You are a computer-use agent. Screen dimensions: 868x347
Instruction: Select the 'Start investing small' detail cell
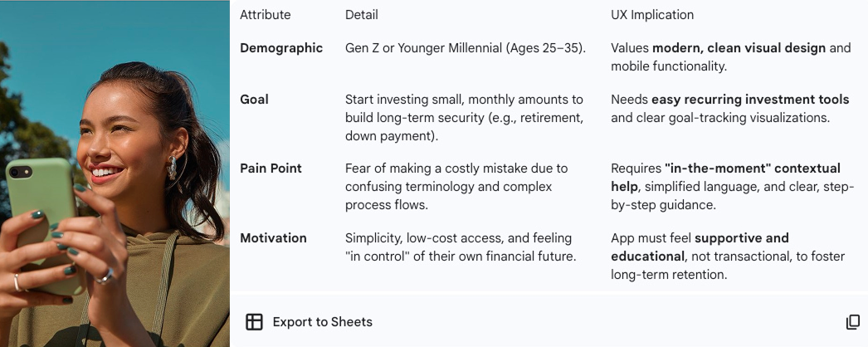pyautogui.click(x=464, y=118)
